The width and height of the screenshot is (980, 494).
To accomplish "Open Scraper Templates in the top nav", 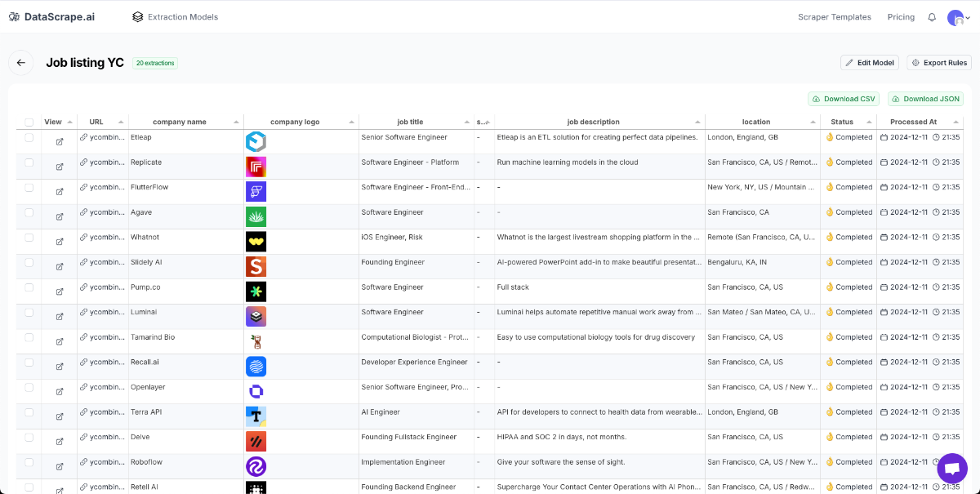I will click(x=835, y=17).
